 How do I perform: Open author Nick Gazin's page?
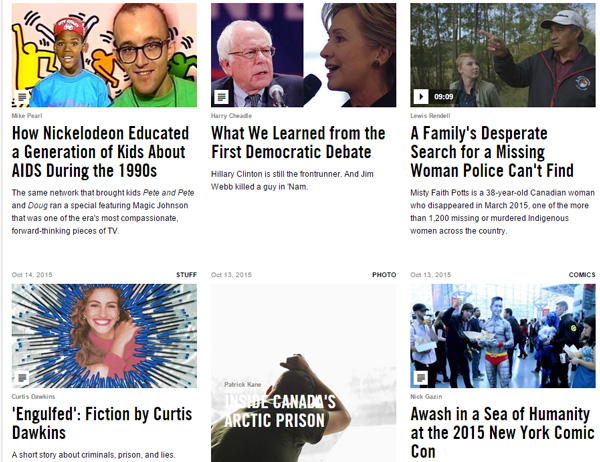(426, 397)
